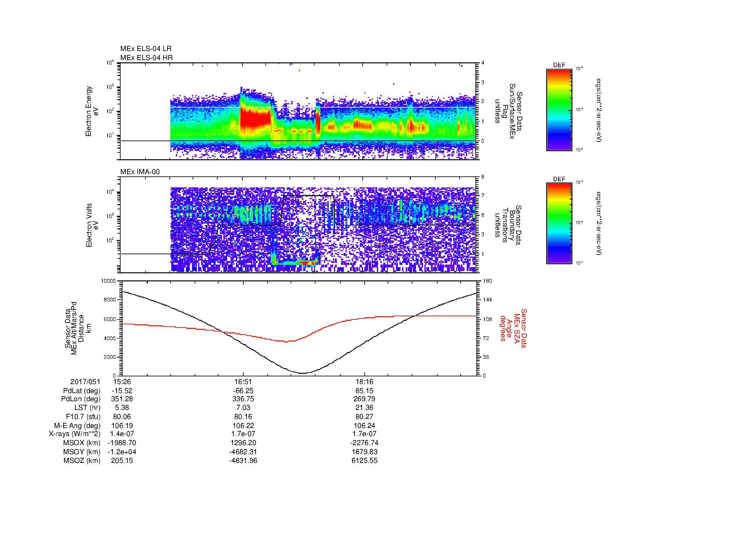The width and height of the screenshot is (756, 534).
Task: Click the 'Electron Energy eV' axis label
Action: tap(92, 111)
